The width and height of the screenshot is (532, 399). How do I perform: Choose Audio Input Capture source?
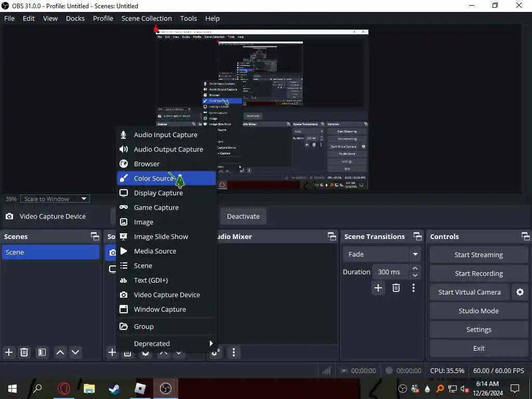166,135
